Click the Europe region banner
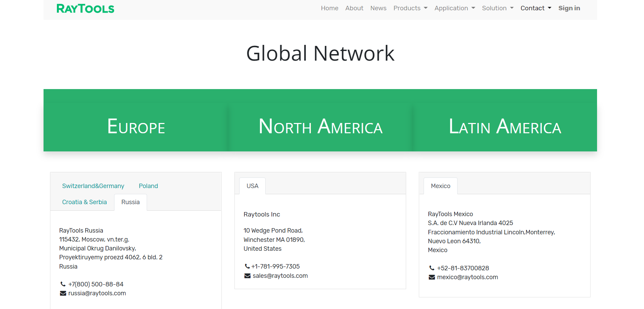644x309 pixels. (x=136, y=126)
